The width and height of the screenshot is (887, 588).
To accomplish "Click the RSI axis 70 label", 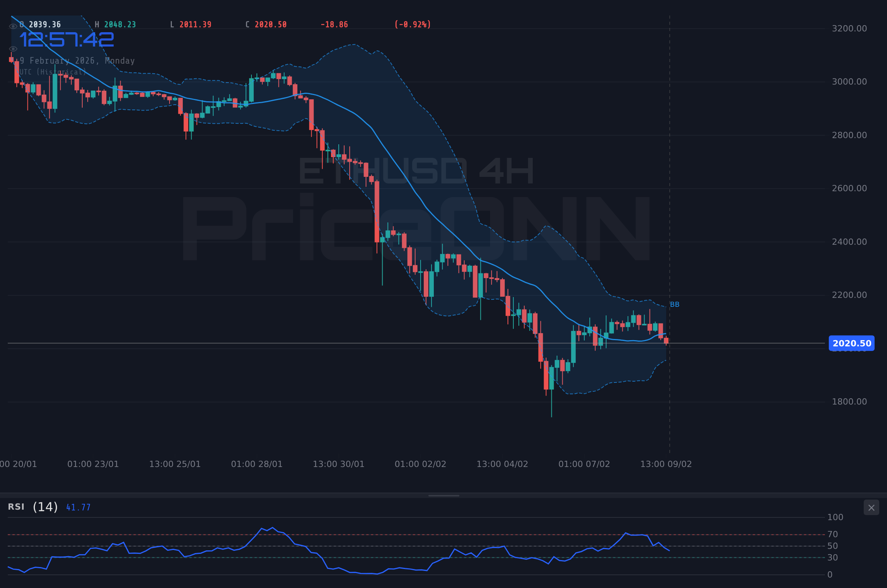I will click(833, 534).
